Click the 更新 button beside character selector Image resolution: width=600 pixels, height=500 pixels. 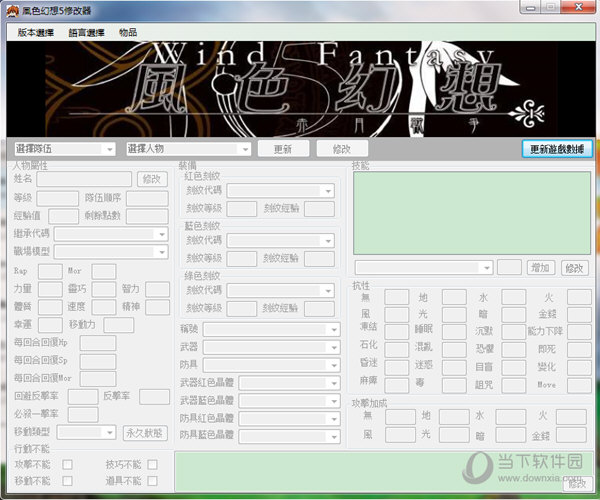282,149
